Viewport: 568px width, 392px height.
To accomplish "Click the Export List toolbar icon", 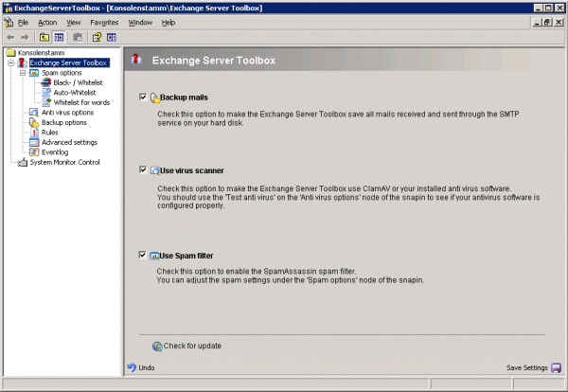I will coord(78,37).
